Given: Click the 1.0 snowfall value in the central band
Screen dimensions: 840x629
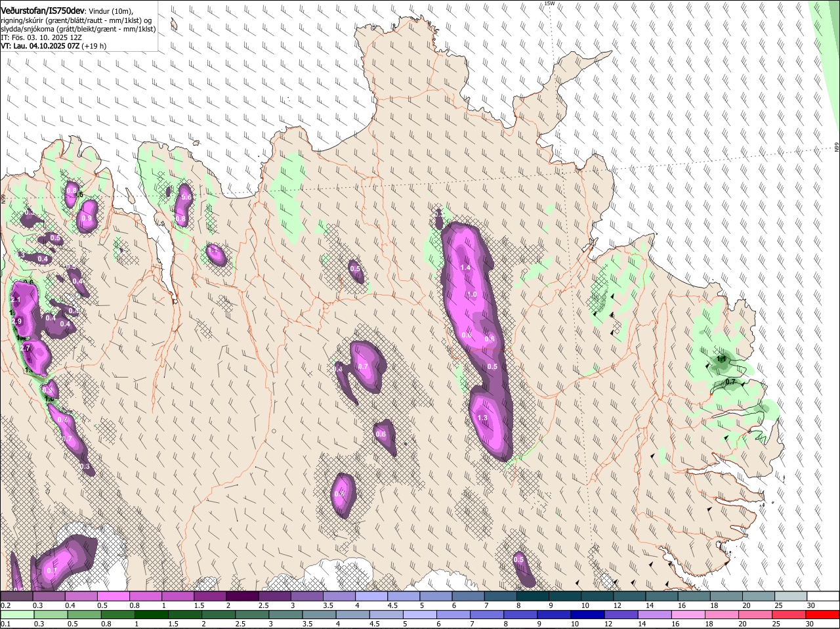Looking at the screenshot, I should [472, 295].
